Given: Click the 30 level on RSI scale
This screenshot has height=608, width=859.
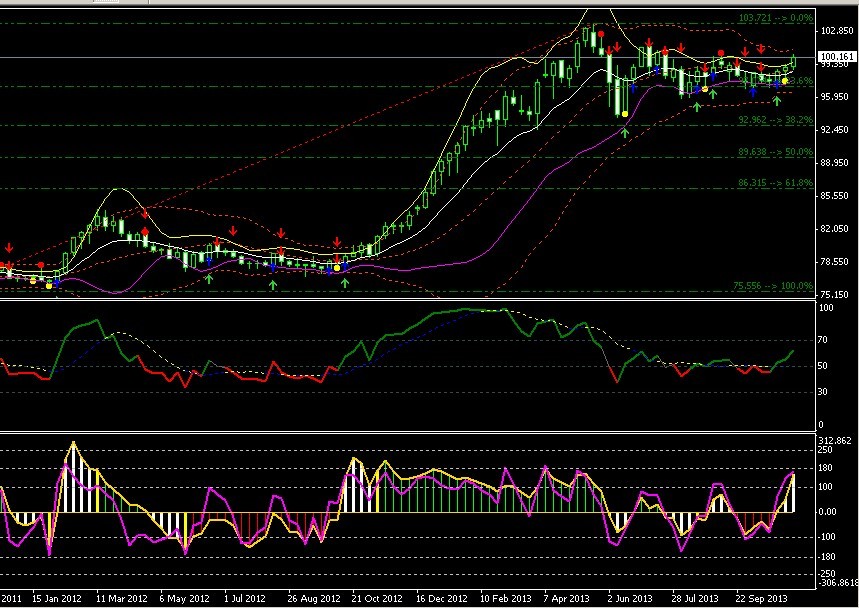Looking at the screenshot, I should coord(823,392).
